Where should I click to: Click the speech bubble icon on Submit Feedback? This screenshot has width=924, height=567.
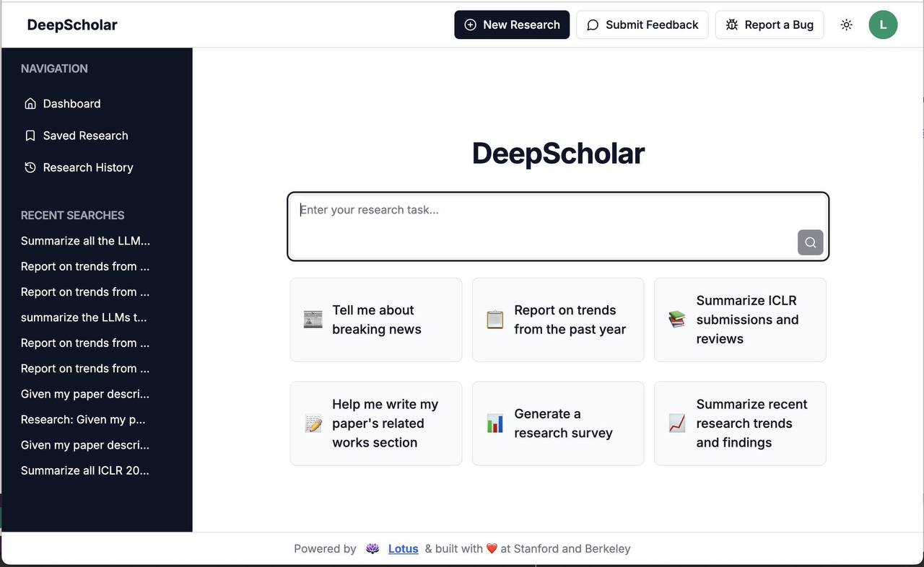coord(593,25)
